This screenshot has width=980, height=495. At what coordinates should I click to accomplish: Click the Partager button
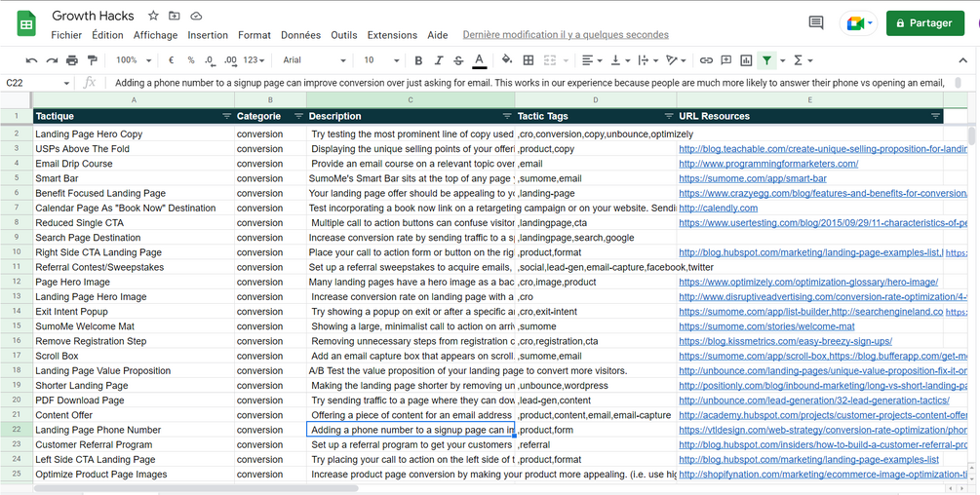[x=925, y=23]
